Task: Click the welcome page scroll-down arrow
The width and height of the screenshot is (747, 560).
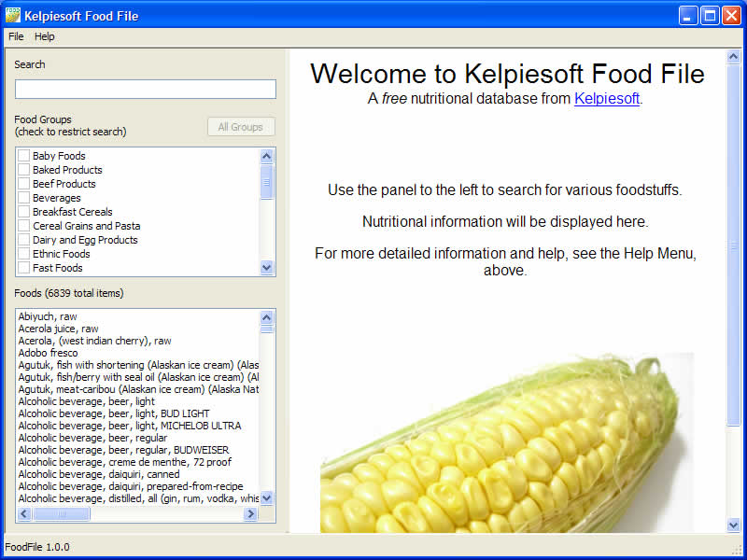Action: point(734,525)
